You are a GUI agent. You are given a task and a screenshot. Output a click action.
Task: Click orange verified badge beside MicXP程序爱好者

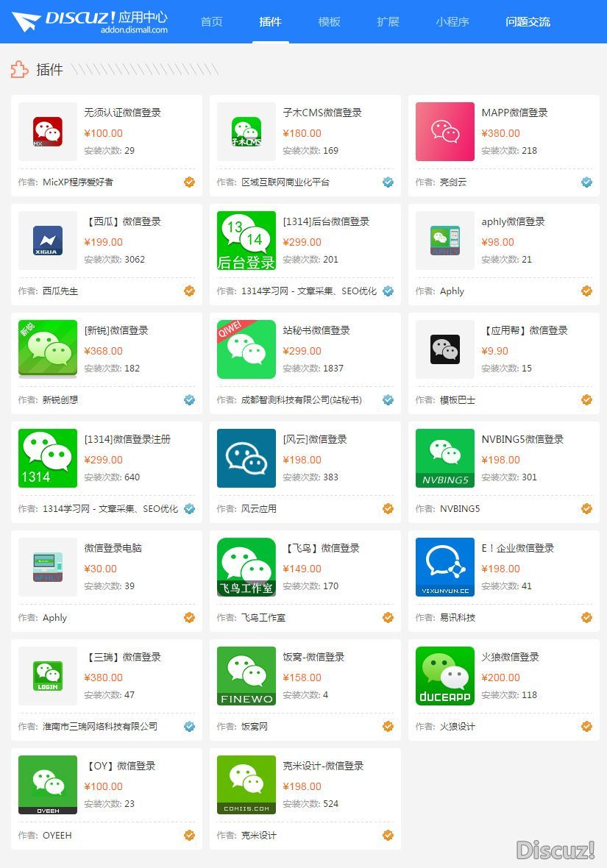[189, 182]
